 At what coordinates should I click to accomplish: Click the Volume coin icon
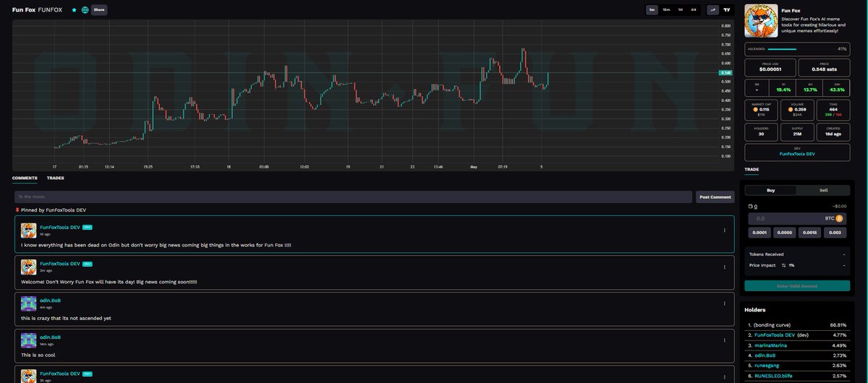(791, 110)
